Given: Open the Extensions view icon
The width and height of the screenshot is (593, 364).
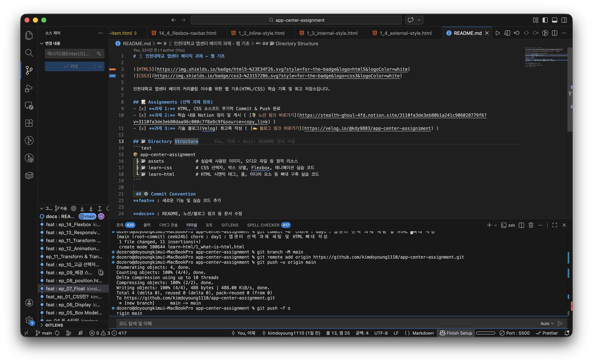Looking at the screenshot, I should 29,123.
